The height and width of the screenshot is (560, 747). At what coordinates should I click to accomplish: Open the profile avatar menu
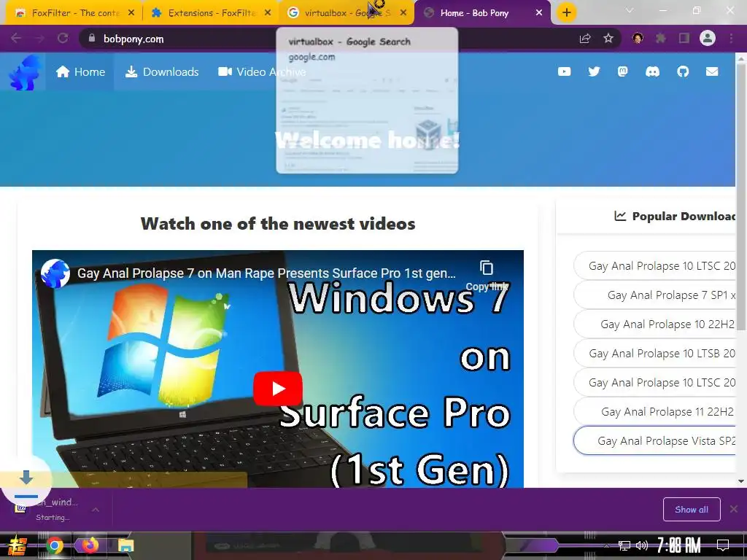708,39
